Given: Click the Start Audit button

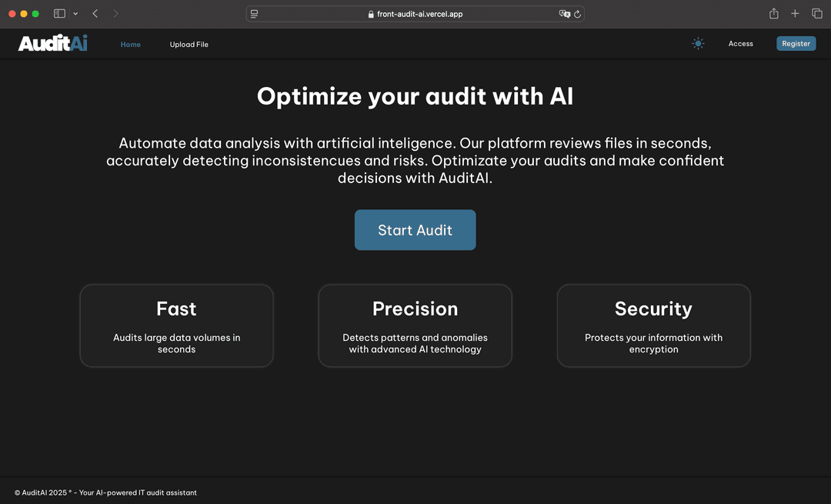Looking at the screenshot, I should (415, 230).
